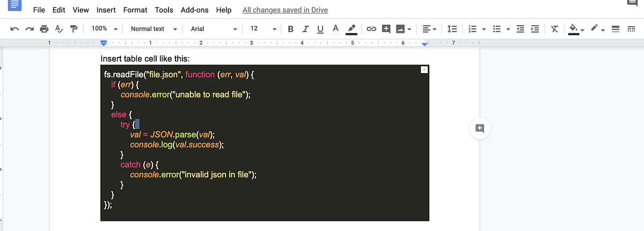Clear formatting from selection
This screenshot has width=644, height=231.
(x=555, y=29)
